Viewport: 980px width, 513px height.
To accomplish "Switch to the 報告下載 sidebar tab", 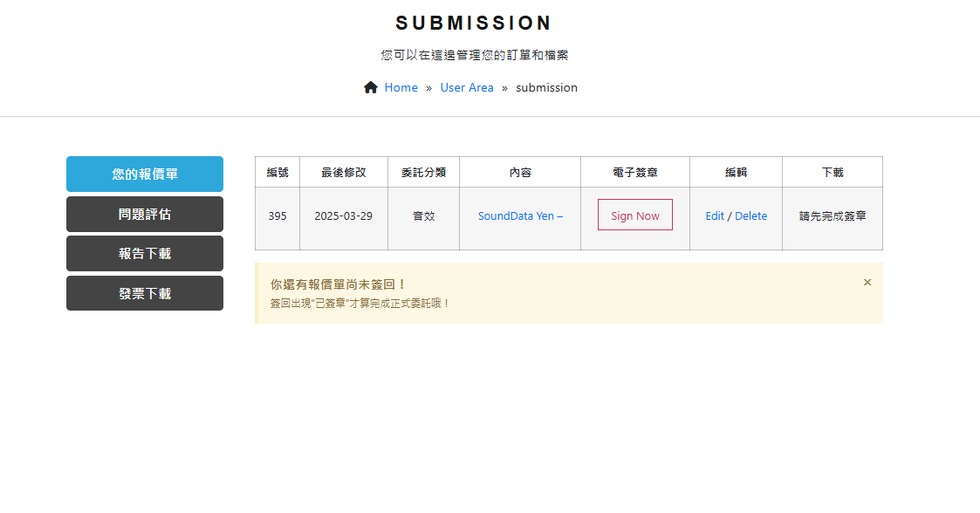I will (145, 253).
